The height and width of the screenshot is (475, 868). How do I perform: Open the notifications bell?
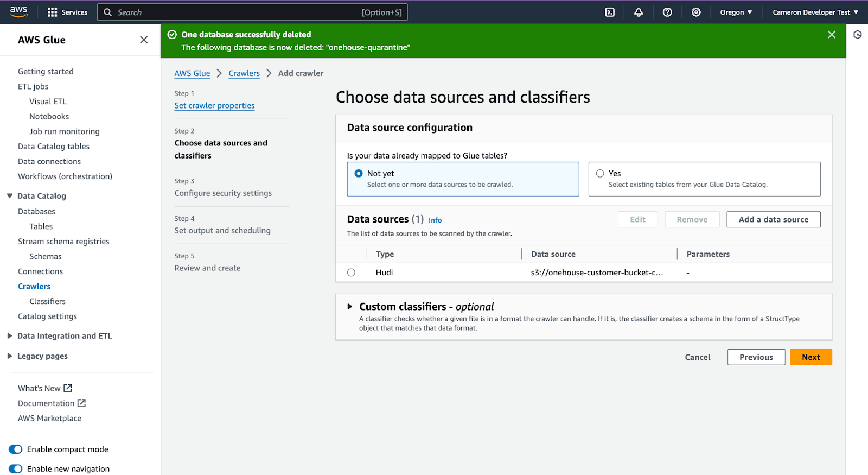click(639, 12)
